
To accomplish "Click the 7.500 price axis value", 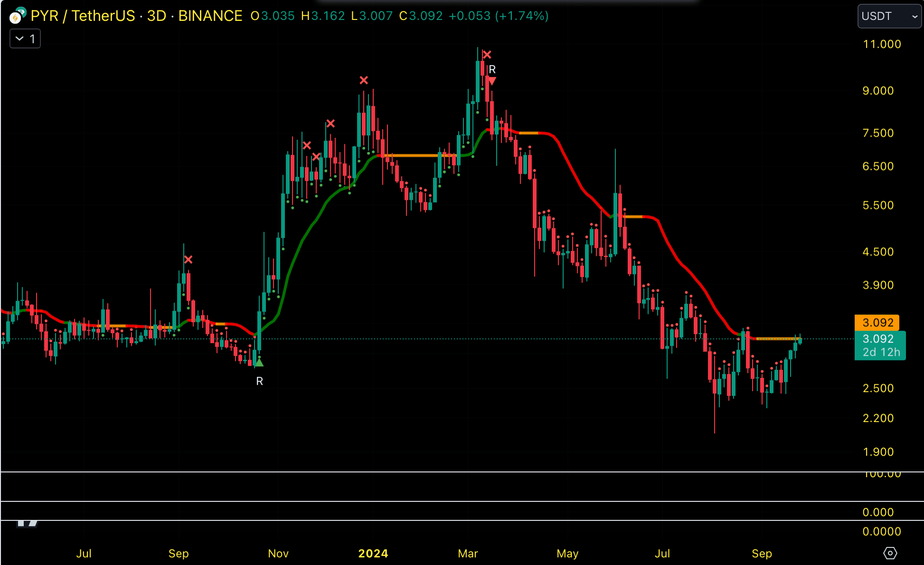I will [x=878, y=133].
